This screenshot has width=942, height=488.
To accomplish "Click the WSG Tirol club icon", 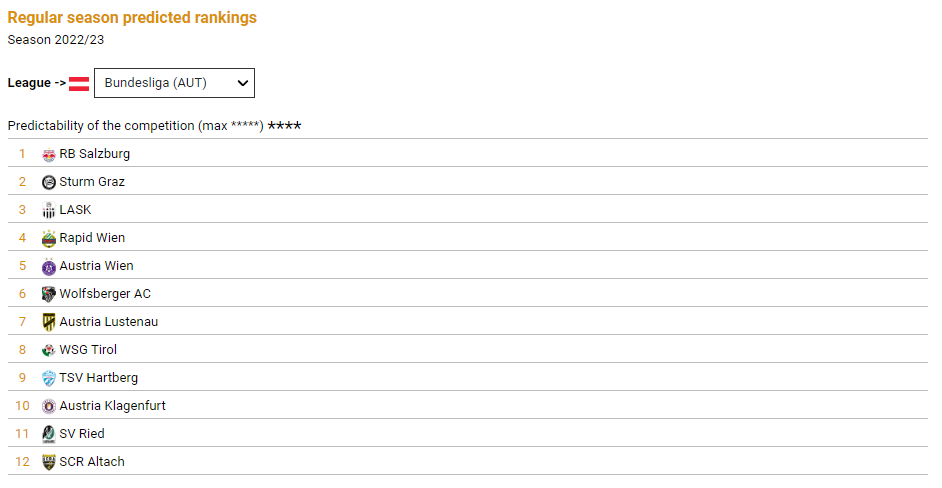I will 49,350.
